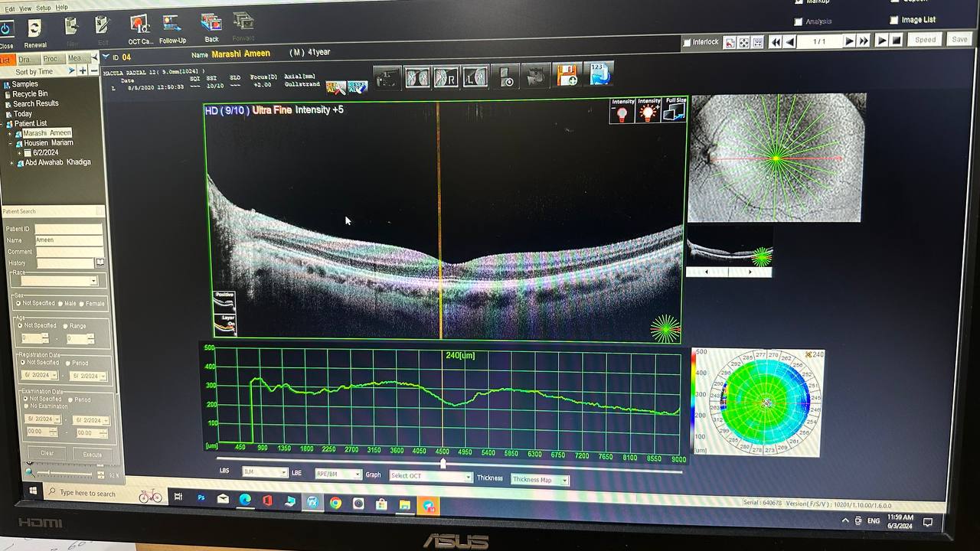Click the Speed button

pos(926,39)
